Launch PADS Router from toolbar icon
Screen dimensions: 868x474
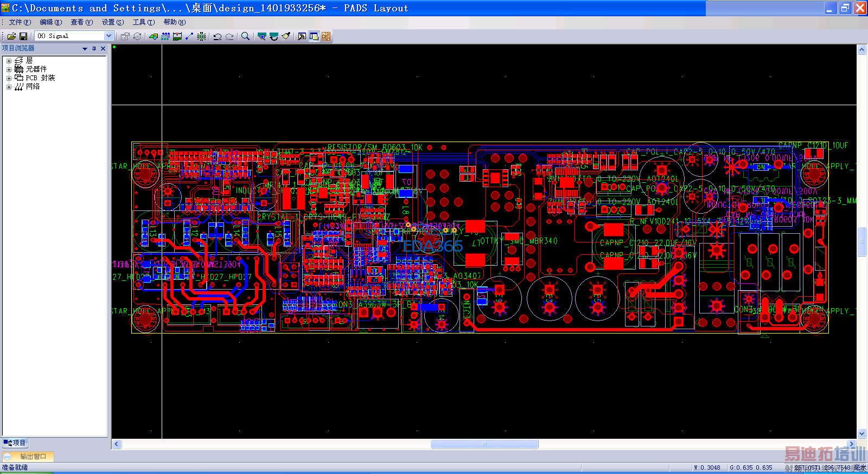(x=326, y=36)
